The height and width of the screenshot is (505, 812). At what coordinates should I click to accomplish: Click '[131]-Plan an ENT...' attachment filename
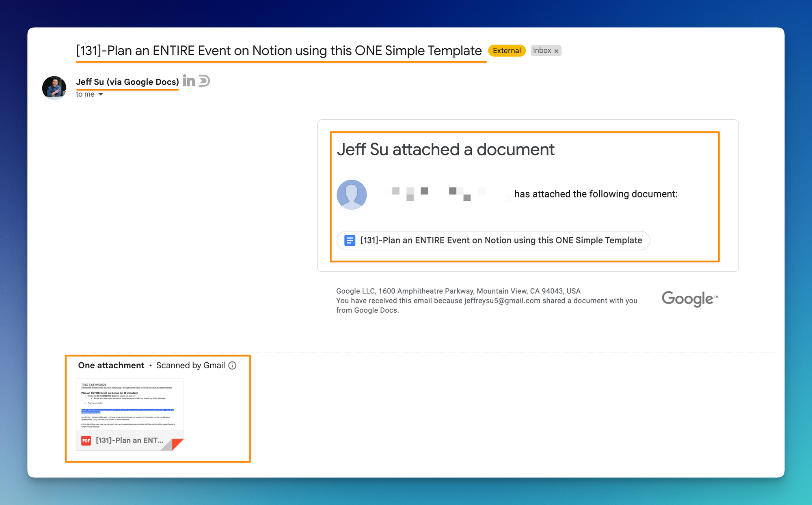pos(130,441)
